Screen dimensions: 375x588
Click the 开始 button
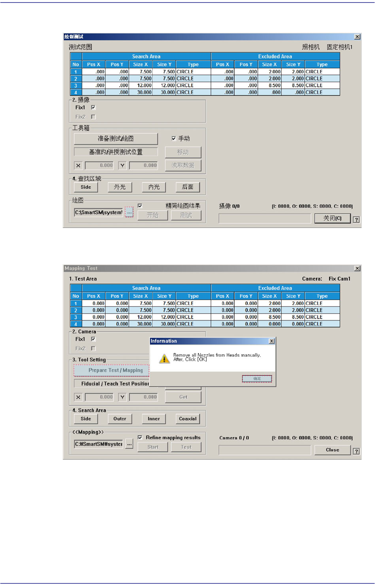click(x=153, y=215)
